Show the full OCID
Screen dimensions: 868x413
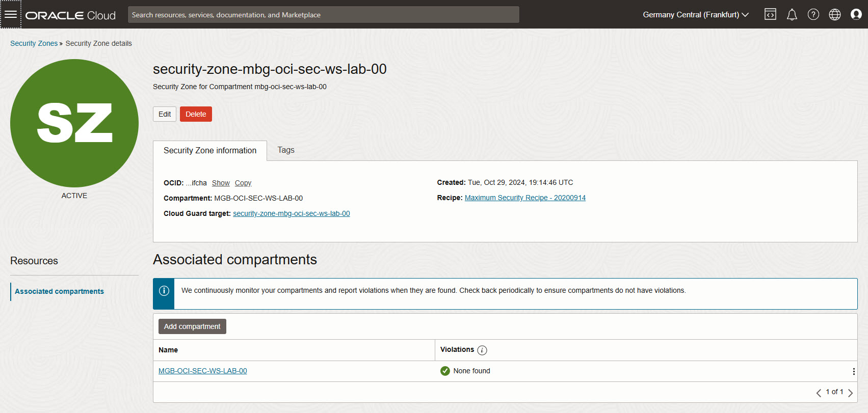coord(221,183)
